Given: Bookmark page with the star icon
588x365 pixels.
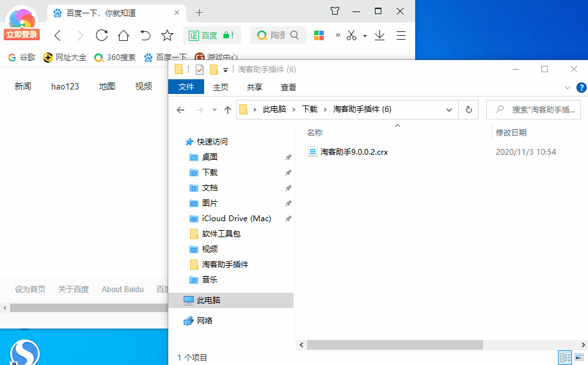Looking at the screenshot, I should 167,35.
